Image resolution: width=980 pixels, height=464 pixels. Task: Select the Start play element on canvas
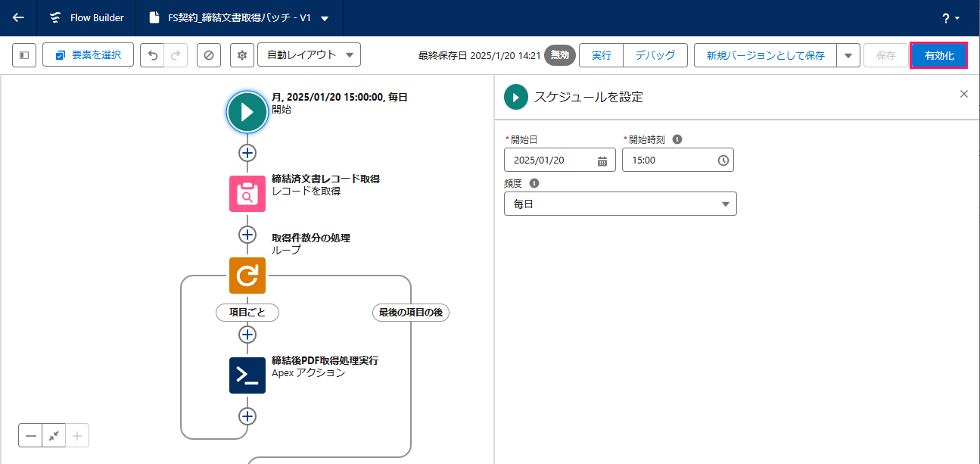click(x=247, y=112)
